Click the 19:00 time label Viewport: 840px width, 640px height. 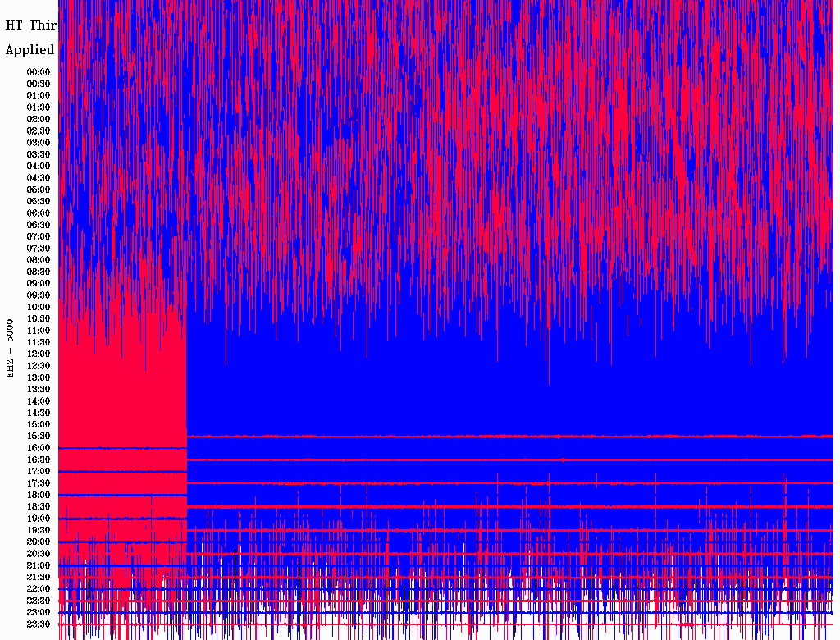[39, 519]
